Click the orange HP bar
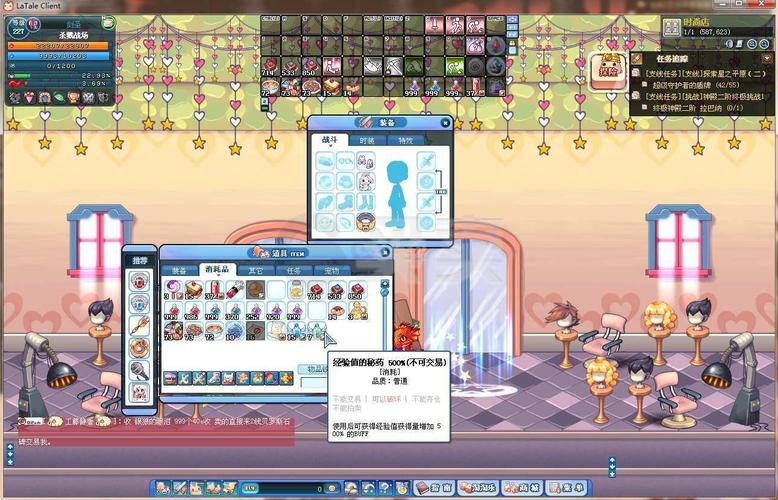778x500 pixels. pyautogui.click(x=59, y=46)
